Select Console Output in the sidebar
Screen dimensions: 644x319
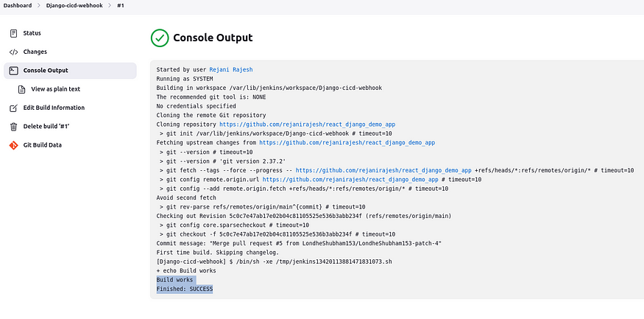coord(70,70)
